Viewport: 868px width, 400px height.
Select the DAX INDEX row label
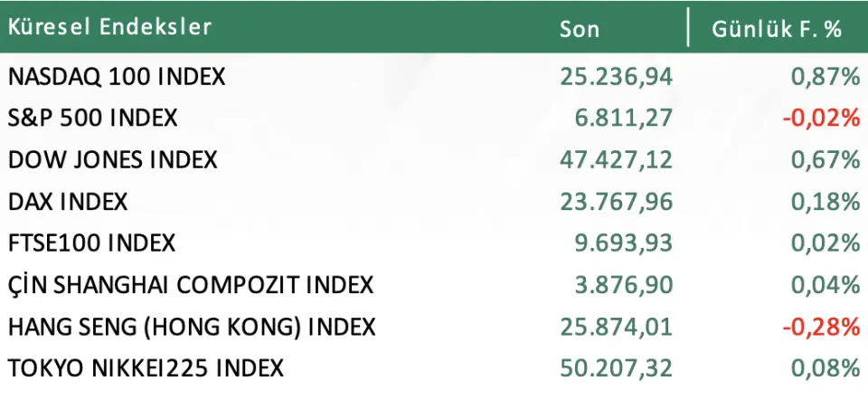(x=68, y=202)
